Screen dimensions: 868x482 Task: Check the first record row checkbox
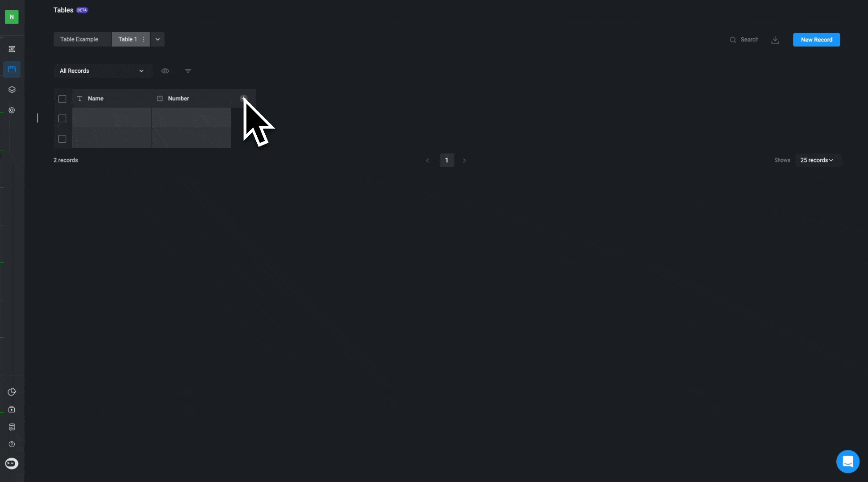coord(62,118)
